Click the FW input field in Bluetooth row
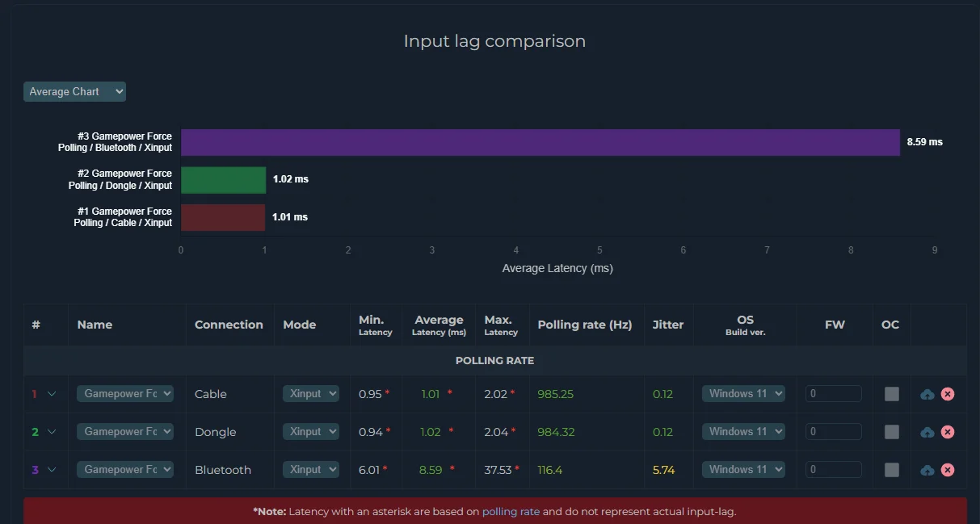Viewport: 980px width, 524px height. point(834,469)
